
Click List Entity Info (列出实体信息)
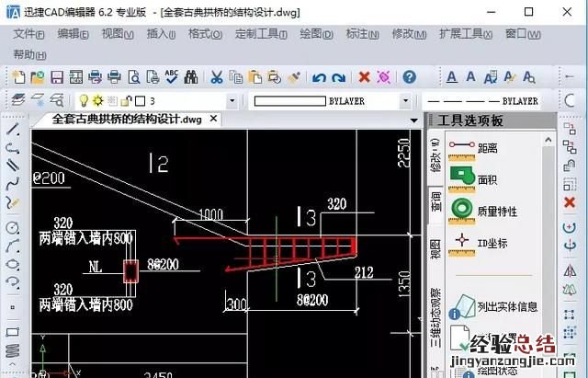[x=493, y=306]
